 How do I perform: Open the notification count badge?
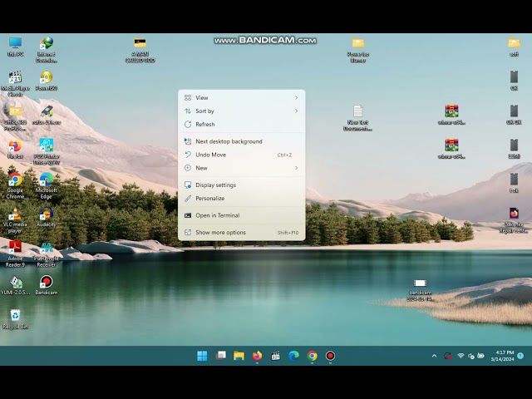(520, 356)
